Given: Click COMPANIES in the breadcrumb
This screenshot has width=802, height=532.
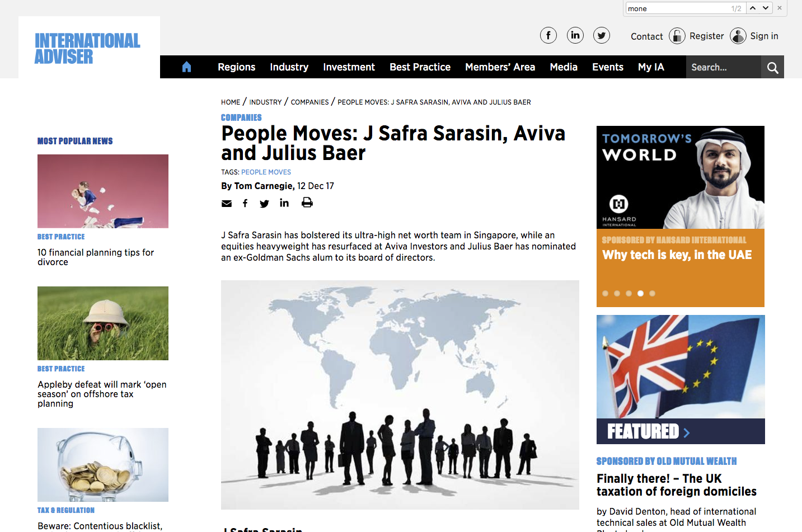Looking at the screenshot, I should [309, 102].
